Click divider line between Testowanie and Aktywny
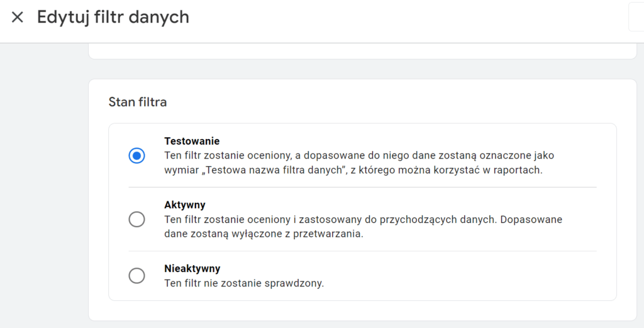The image size is (644, 328). (x=362, y=187)
